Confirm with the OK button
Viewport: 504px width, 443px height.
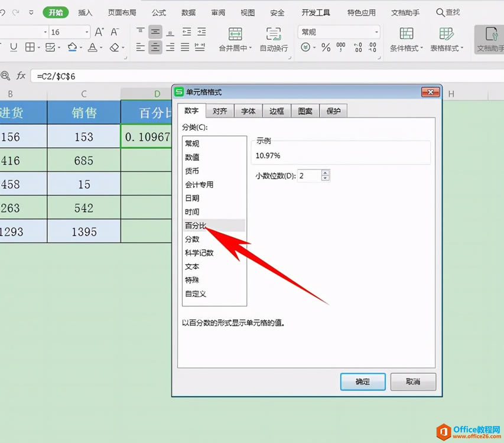click(363, 382)
